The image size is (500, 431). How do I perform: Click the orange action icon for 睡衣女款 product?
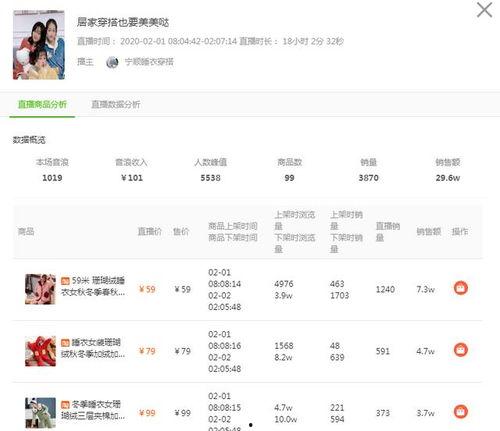[461, 350]
